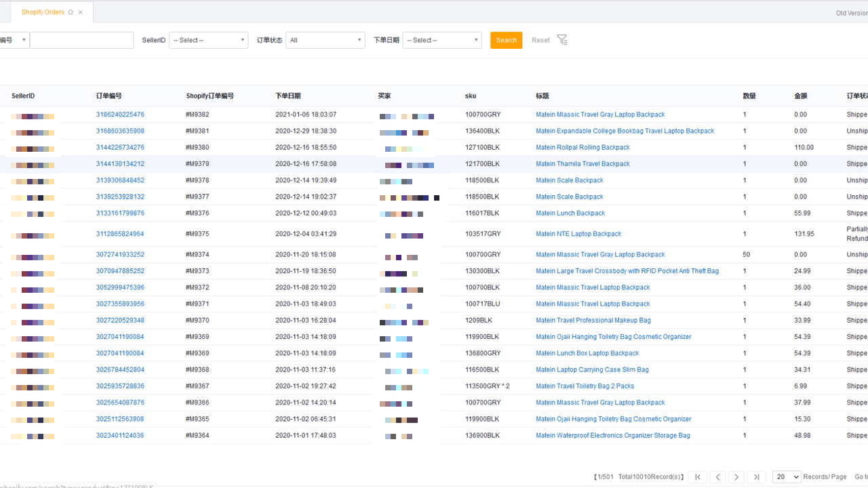Click the star icon on Shopify Orders tab
868x488 pixels.
[x=71, y=12]
